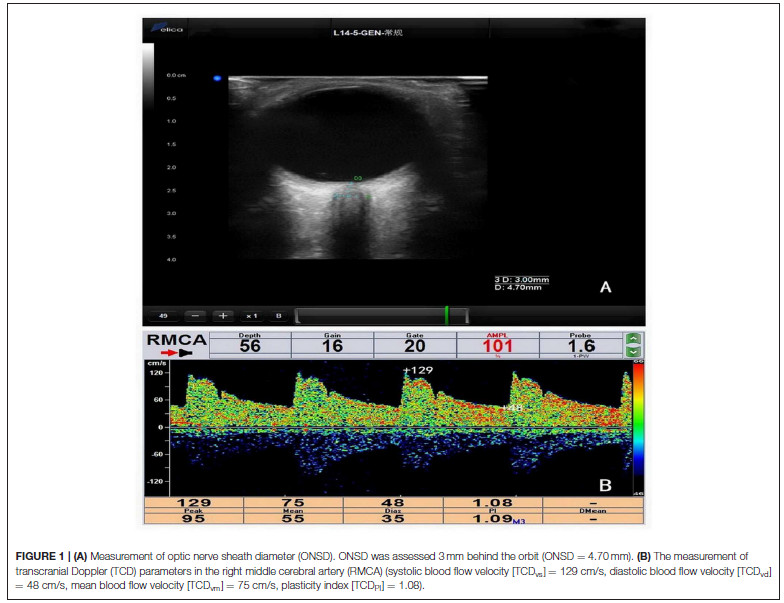Click the green up arrow scroll button

point(632,339)
